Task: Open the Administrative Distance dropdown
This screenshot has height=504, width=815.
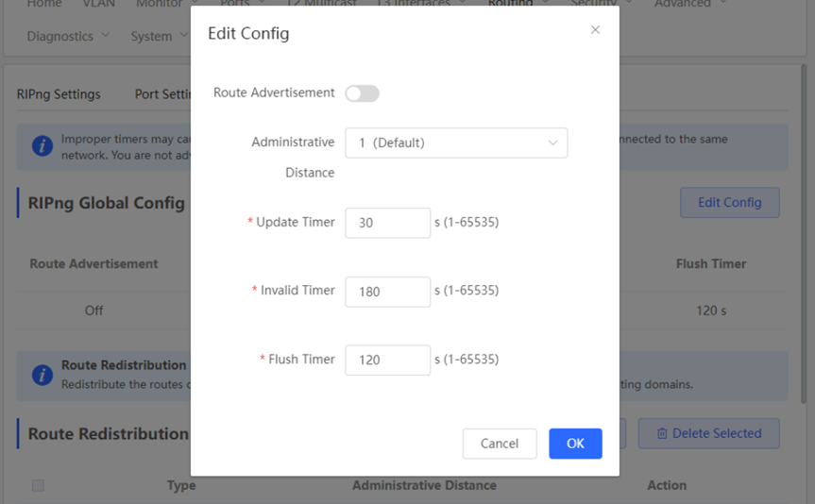Action: pos(456,143)
